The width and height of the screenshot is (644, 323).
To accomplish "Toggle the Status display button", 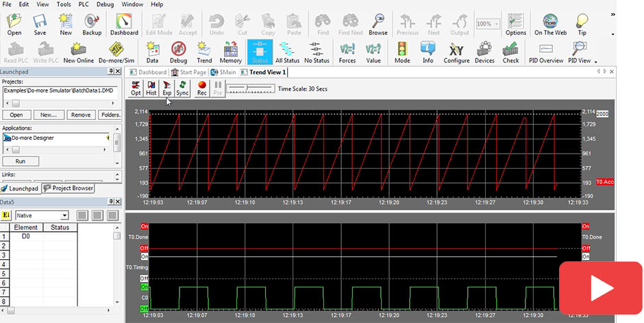I will [x=260, y=52].
